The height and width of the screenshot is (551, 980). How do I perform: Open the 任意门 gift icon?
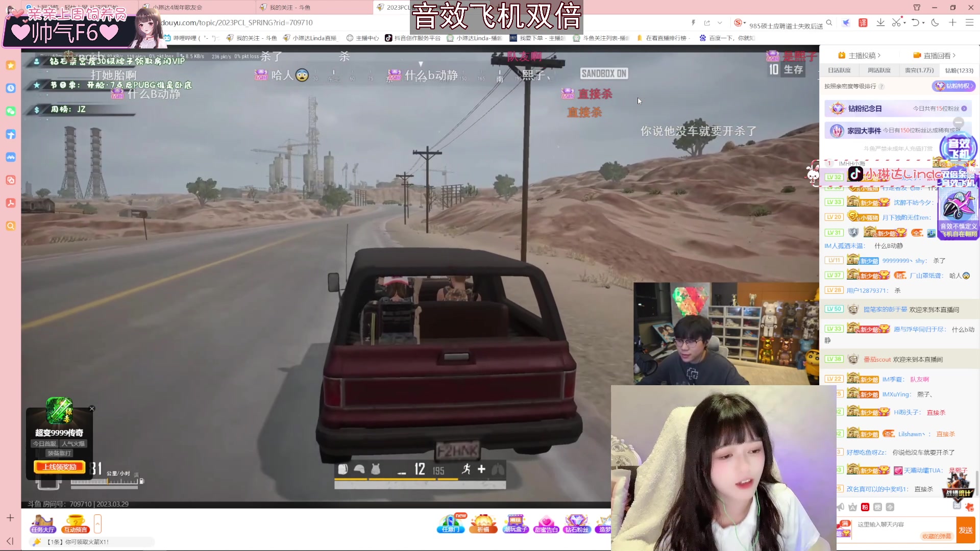(451, 524)
